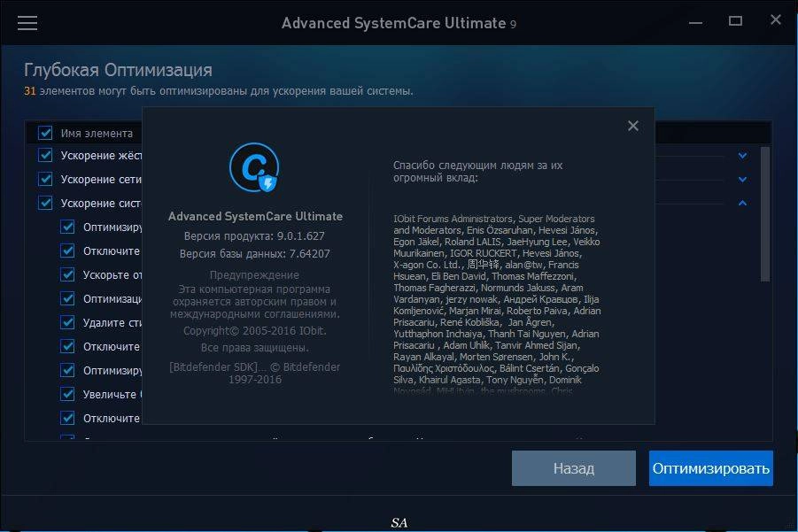
Task: Maximize the Advanced SystemCare window
Action: coord(735,21)
